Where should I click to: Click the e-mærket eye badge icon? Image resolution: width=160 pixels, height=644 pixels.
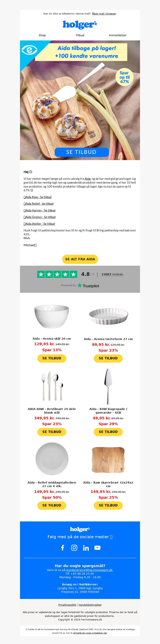(x=29, y=50)
